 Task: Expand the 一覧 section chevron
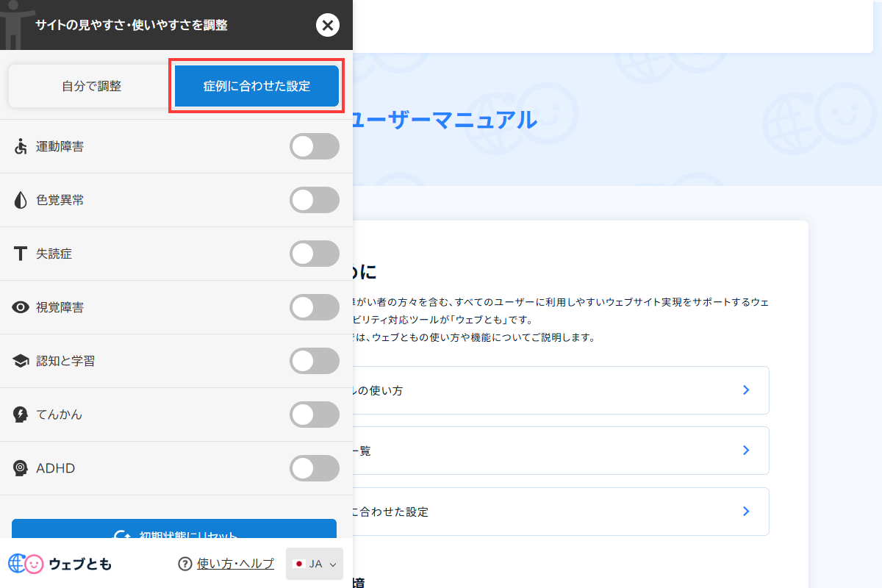746,450
